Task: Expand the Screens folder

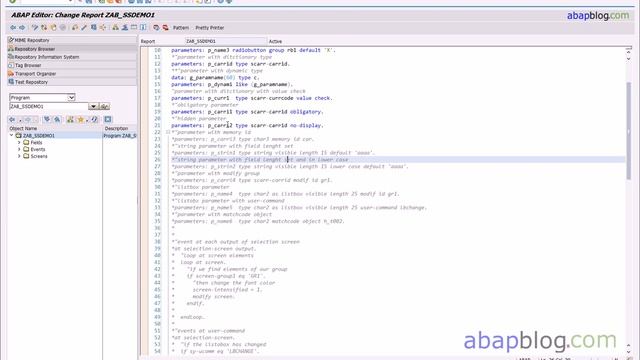Action: pos(19,156)
